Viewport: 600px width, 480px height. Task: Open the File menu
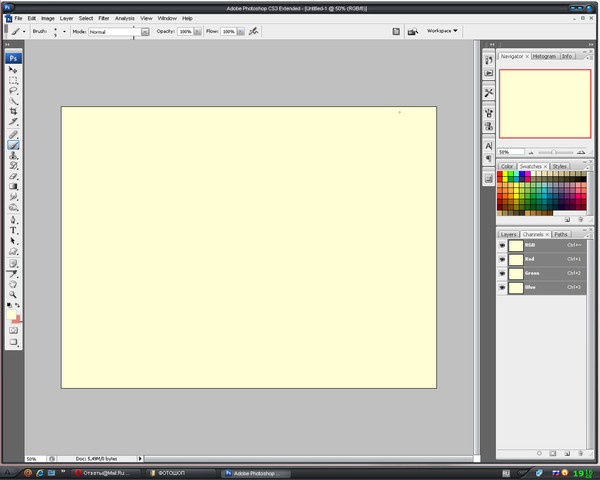18,18
